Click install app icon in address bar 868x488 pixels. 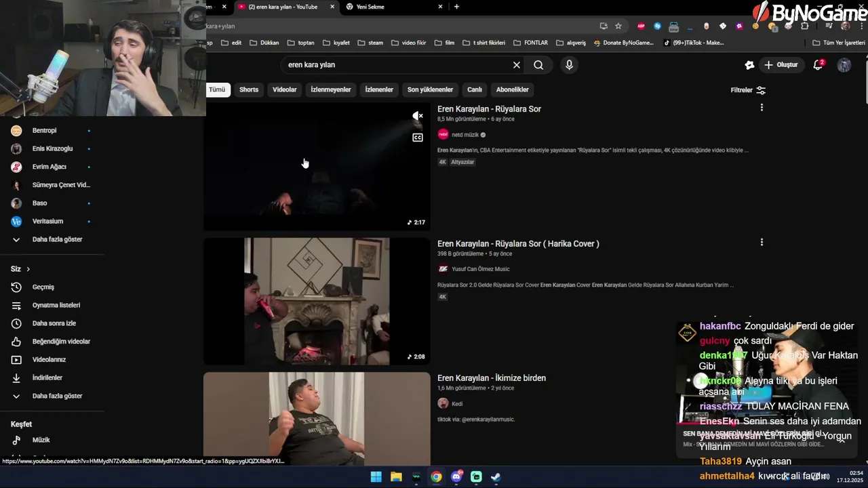point(604,26)
